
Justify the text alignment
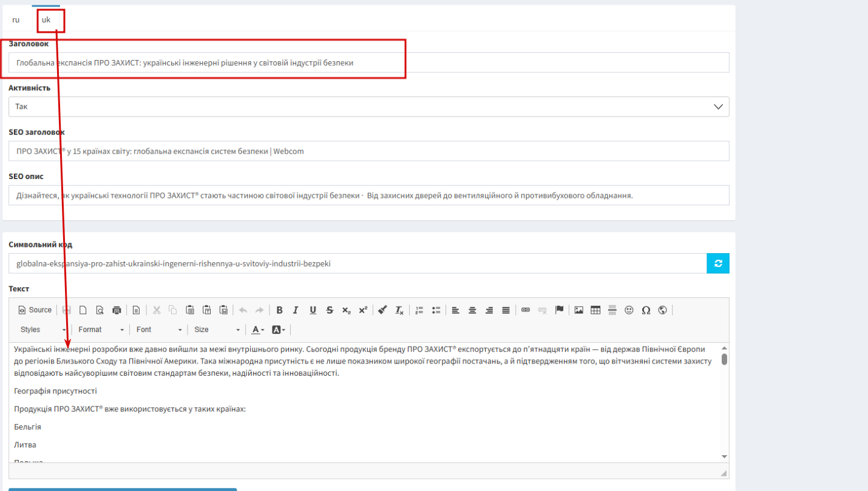(506, 310)
